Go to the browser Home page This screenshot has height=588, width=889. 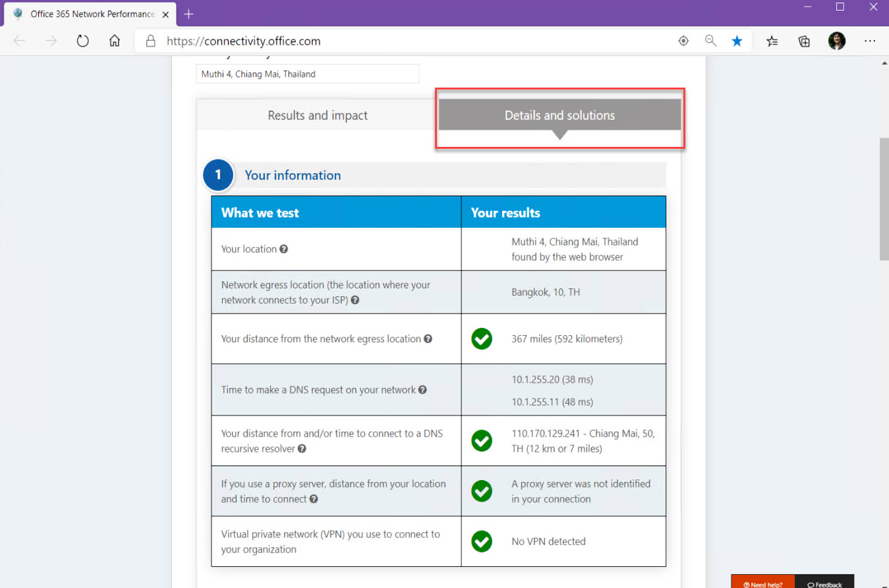[x=115, y=41]
